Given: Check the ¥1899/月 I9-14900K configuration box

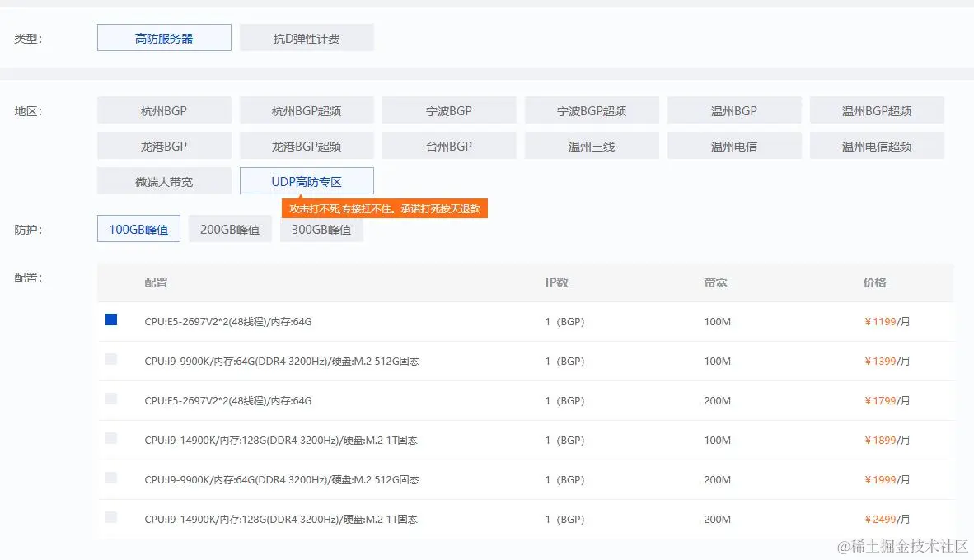Looking at the screenshot, I should 111,438.
